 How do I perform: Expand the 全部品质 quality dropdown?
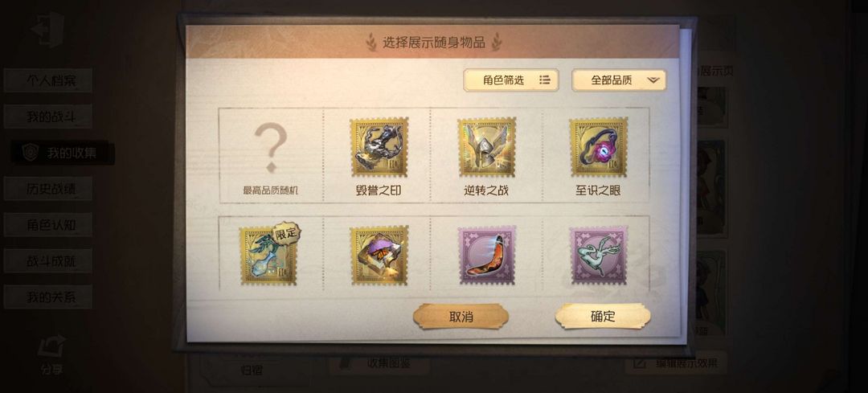pos(619,80)
